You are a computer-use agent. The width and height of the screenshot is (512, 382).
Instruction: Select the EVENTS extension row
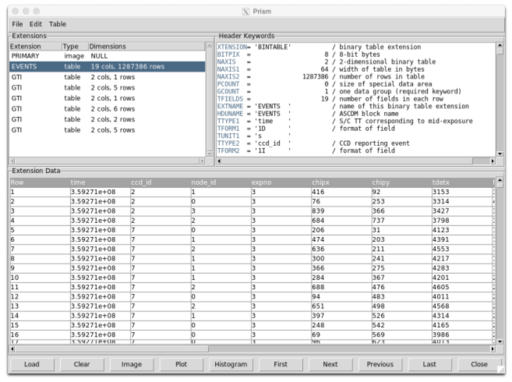(107, 67)
